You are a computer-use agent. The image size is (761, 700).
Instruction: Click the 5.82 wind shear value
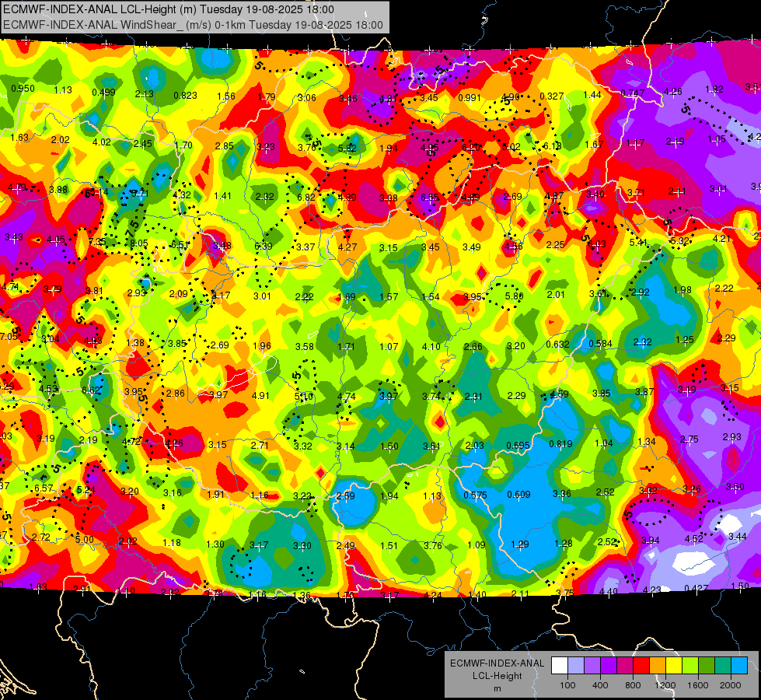coord(347,148)
